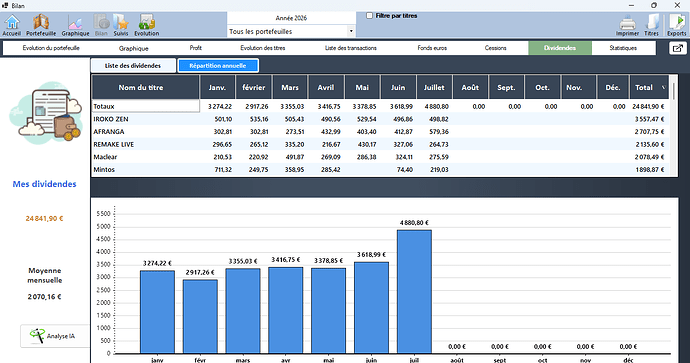Select the IROKO ZEN row
The width and height of the screenshot is (690, 363).
[x=381, y=119]
